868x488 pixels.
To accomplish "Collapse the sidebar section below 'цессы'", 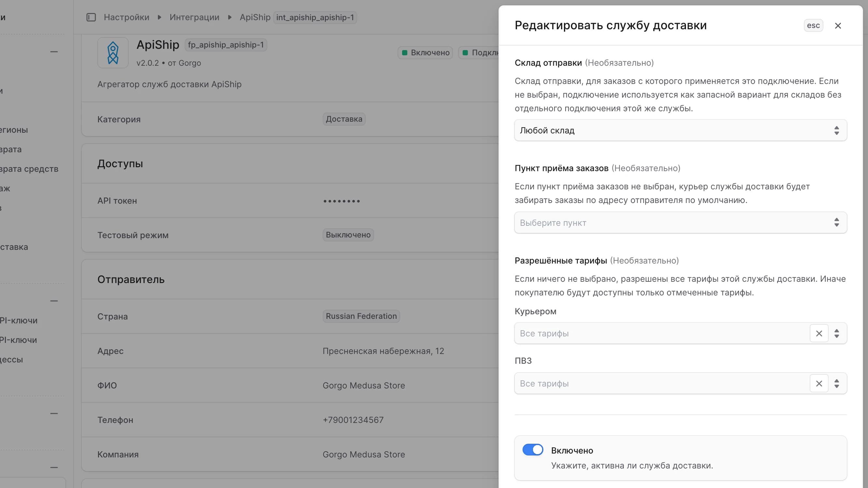I will [x=54, y=413].
